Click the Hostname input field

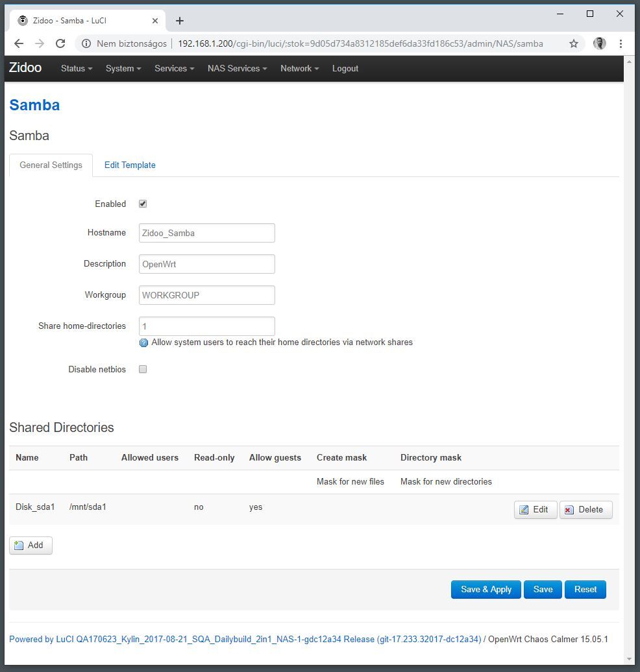(x=207, y=233)
